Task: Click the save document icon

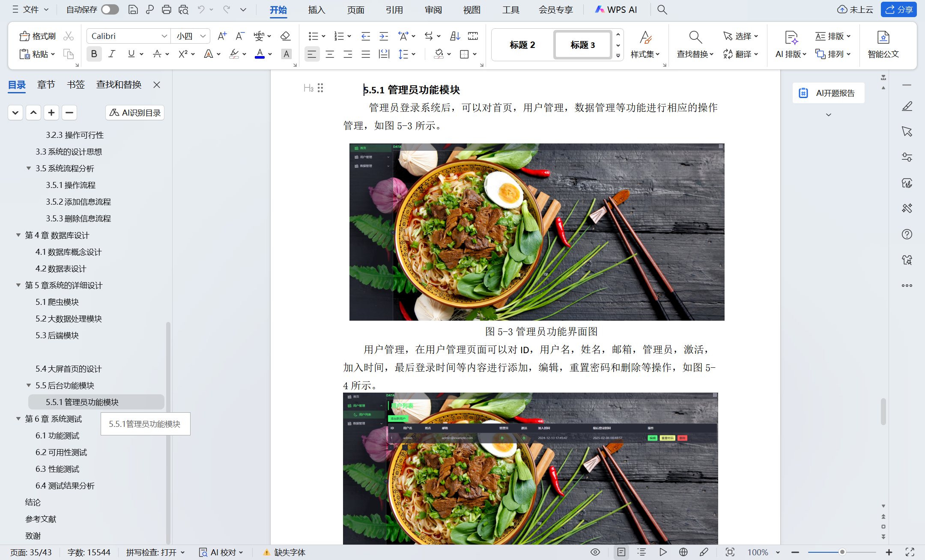Action: click(133, 9)
